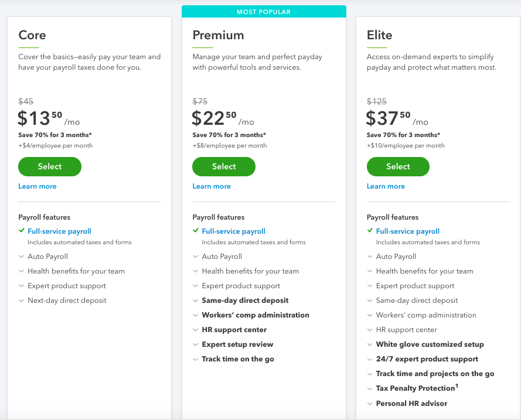Screen dimensions: 521x420
Task: Expand 24/7 expert product support
Action: point(423,359)
